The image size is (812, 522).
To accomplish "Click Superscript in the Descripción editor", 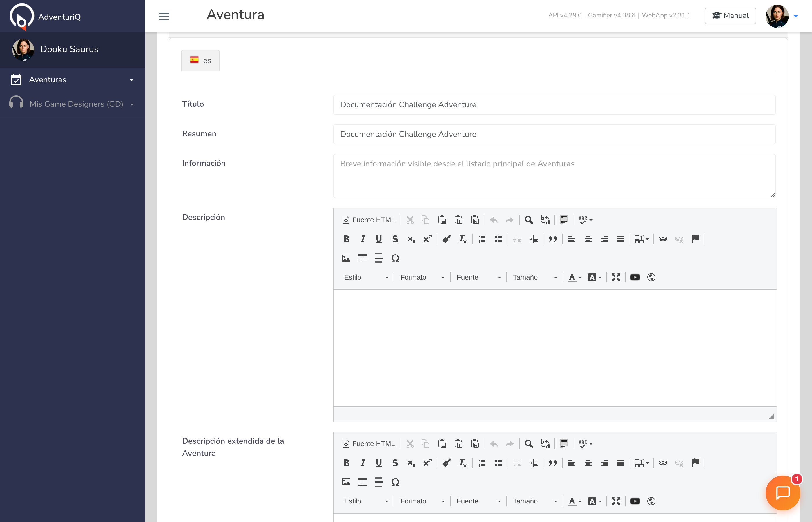I will pyautogui.click(x=427, y=239).
